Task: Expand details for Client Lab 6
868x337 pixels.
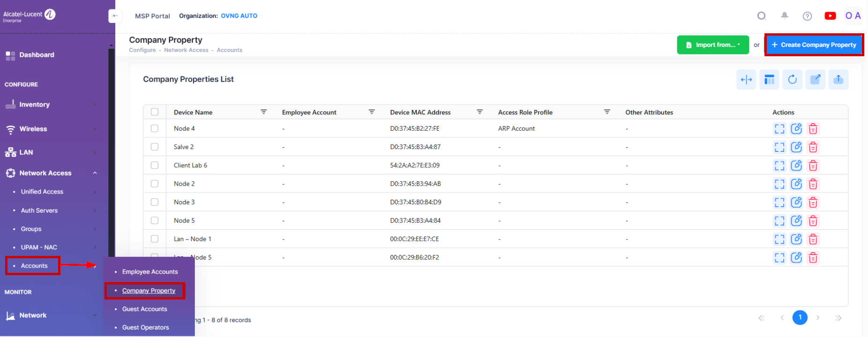Action: [x=779, y=165]
